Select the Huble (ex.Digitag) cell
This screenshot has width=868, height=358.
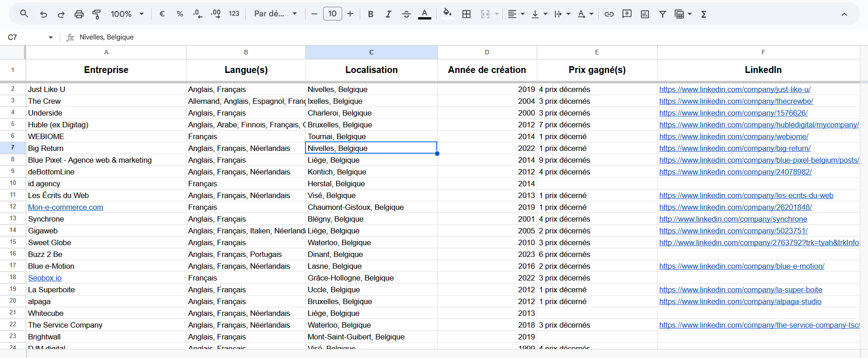click(106, 125)
